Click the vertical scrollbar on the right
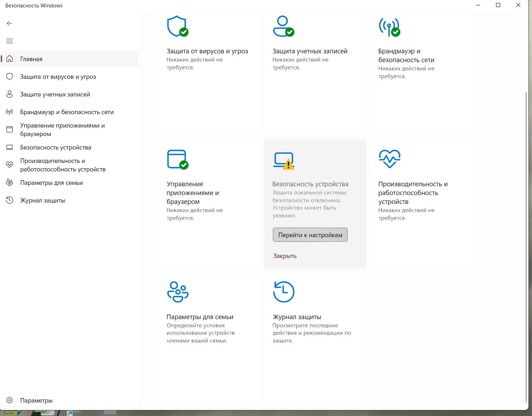 coord(526,247)
